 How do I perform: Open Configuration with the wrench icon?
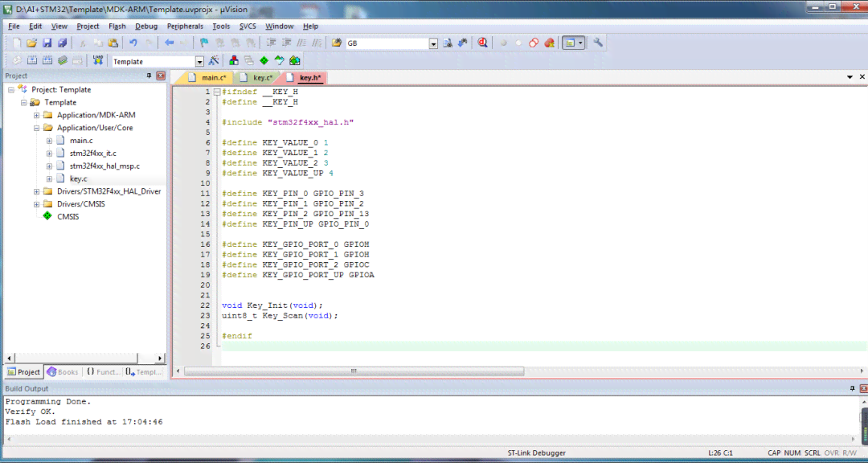598,43
